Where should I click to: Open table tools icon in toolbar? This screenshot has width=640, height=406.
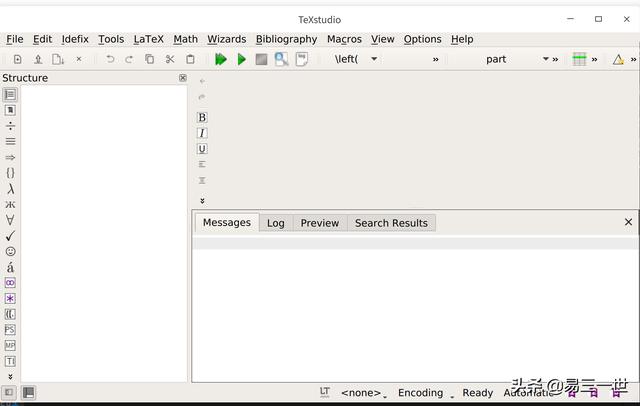point(579,60)
